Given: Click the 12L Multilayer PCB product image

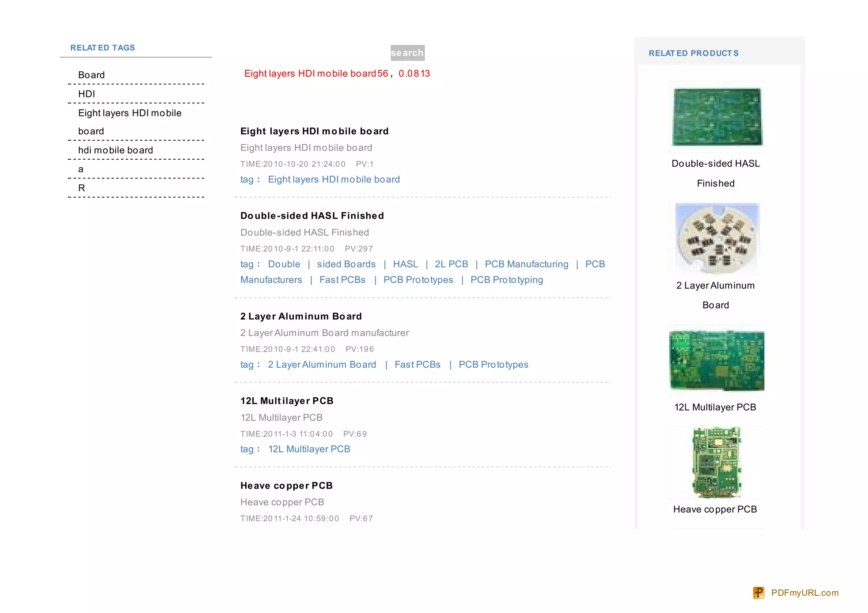Looking at the screenshot, I should point(717,361).
